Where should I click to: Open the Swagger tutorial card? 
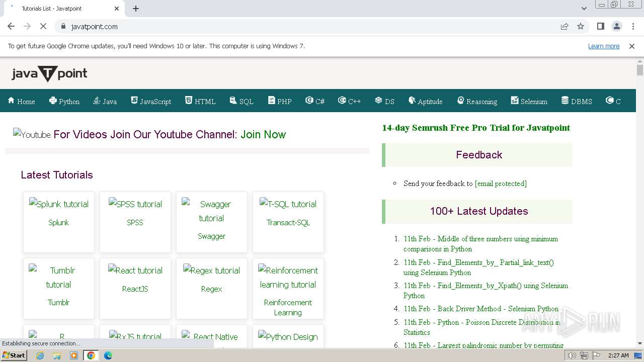(212, 222)
